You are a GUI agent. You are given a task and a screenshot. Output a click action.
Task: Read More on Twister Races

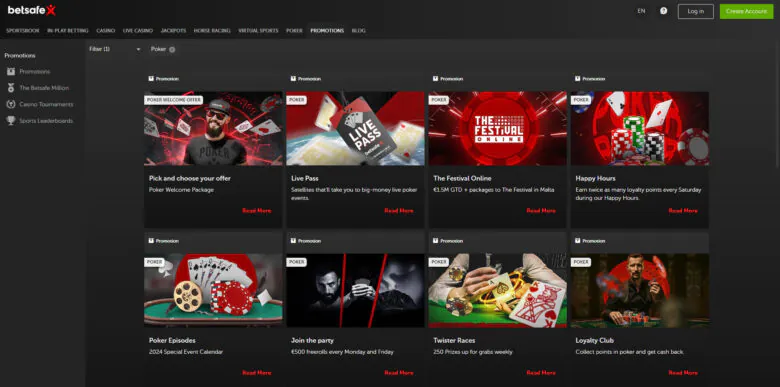(541, 373)
